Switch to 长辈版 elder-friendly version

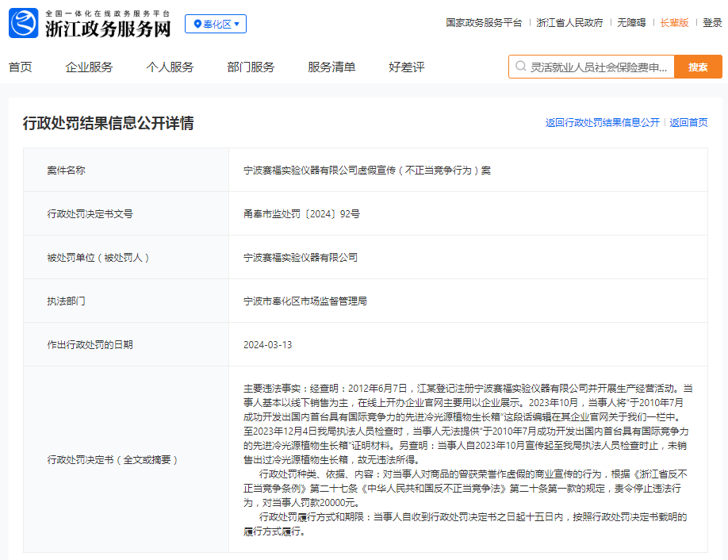point(674,23)
